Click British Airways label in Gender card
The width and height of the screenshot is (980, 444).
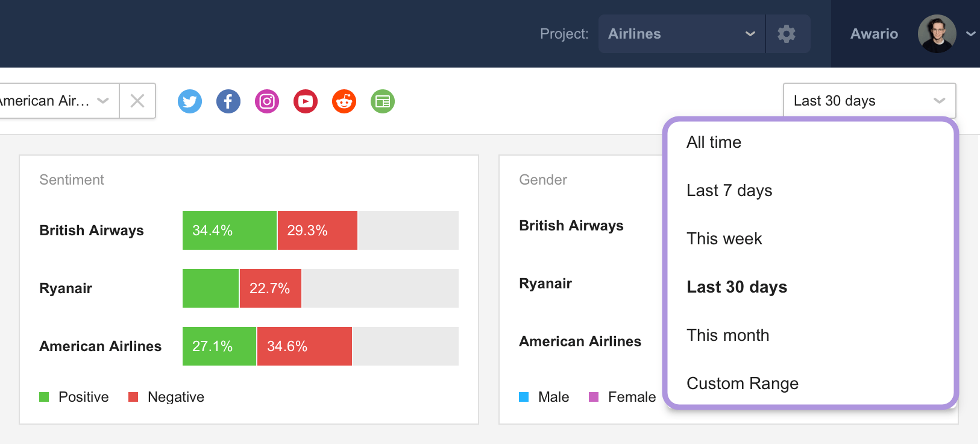(571, 226)
